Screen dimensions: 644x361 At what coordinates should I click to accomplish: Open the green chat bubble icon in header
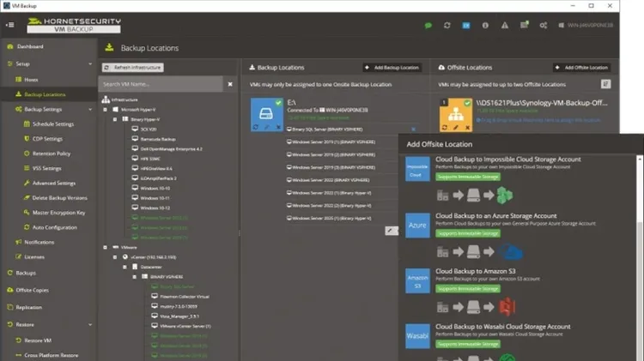(428, 25)
